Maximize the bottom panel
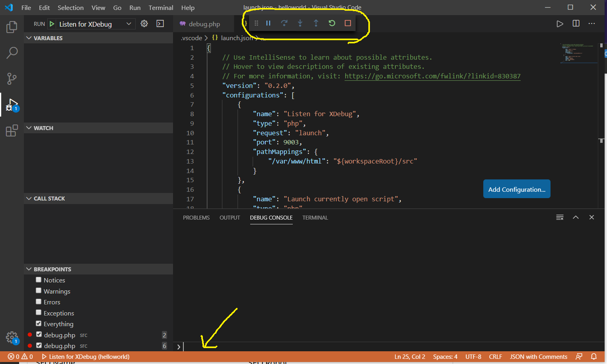 click(x=576, y=217)
